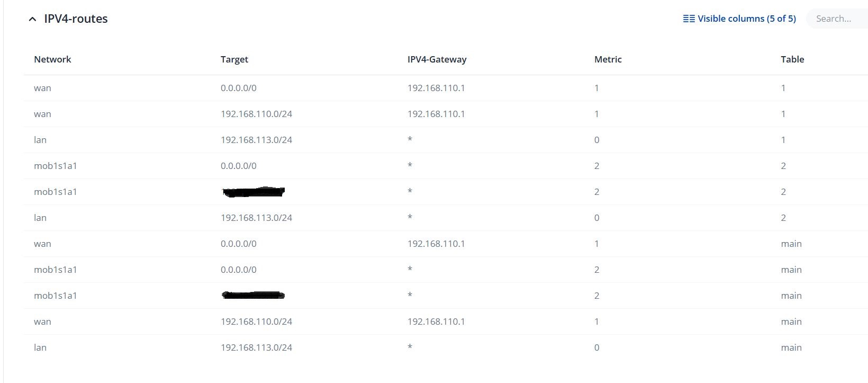This screenshot has height=383, width=868.
Task: Click the 192.168.110.0/24 target in the second row
Action: [x=256, y=114]
